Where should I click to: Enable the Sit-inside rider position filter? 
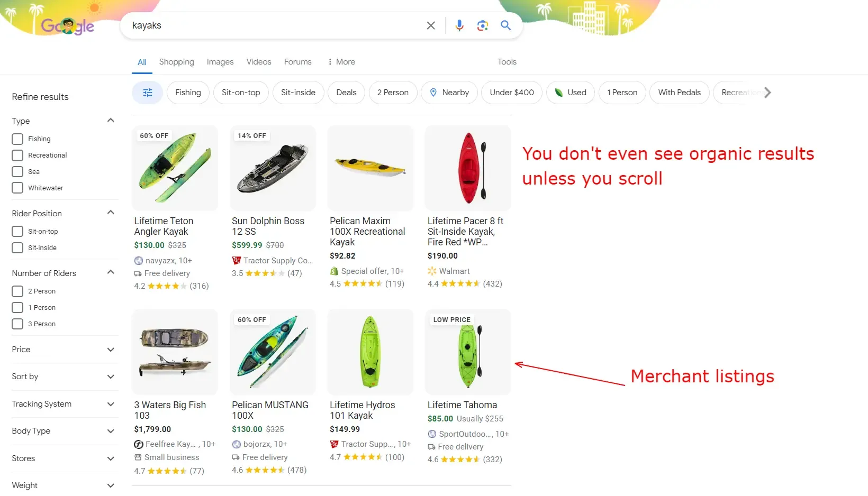(x=17, y=247)
